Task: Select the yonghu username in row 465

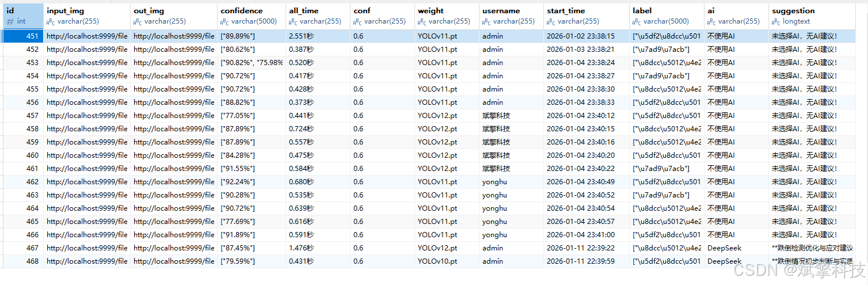Action: click(494, 221)
